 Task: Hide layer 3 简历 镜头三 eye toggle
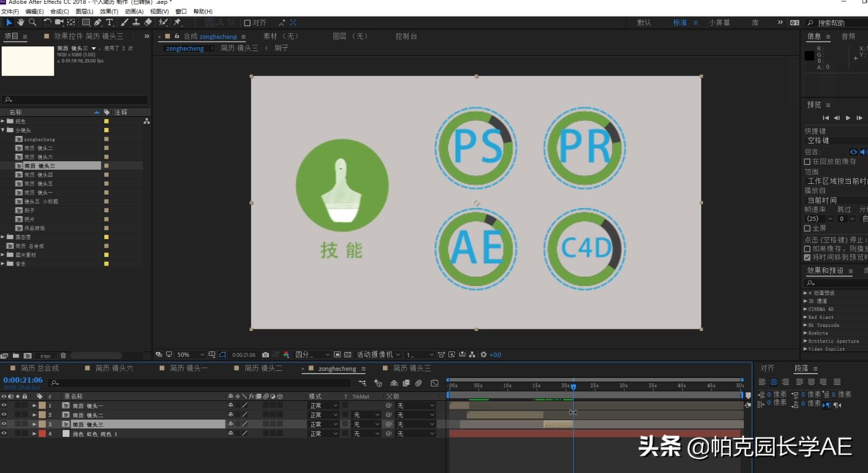tap(4, 424)
